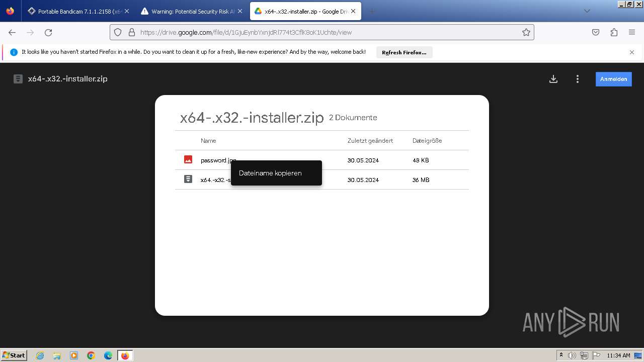
Task: Open the volume speaker tray icon
Action: (572, 355)
